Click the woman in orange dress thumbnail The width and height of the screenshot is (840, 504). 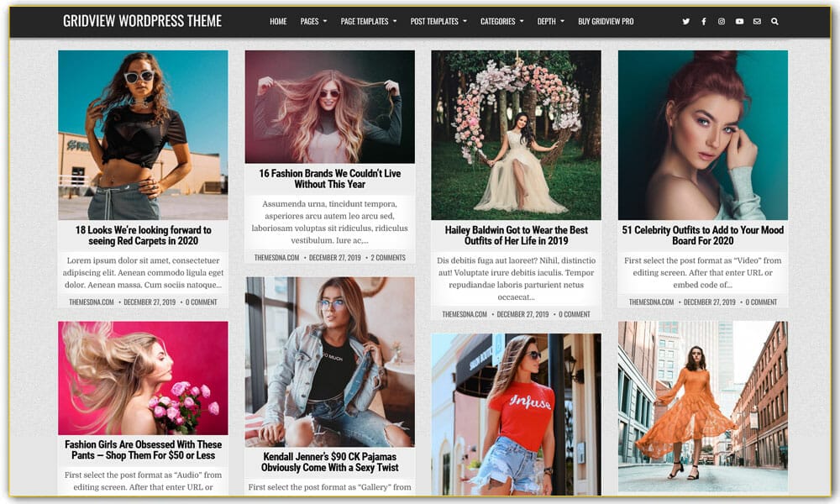[702, 406]
